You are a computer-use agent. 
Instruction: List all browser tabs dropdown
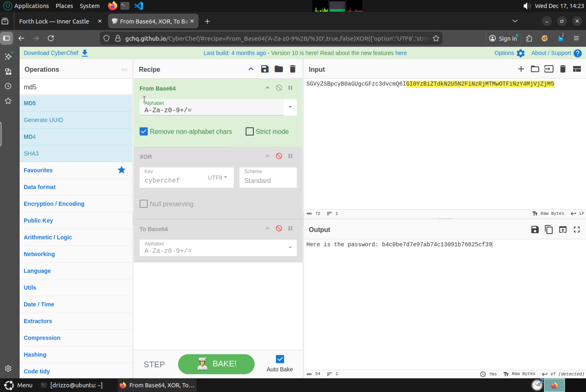point(515,21)
